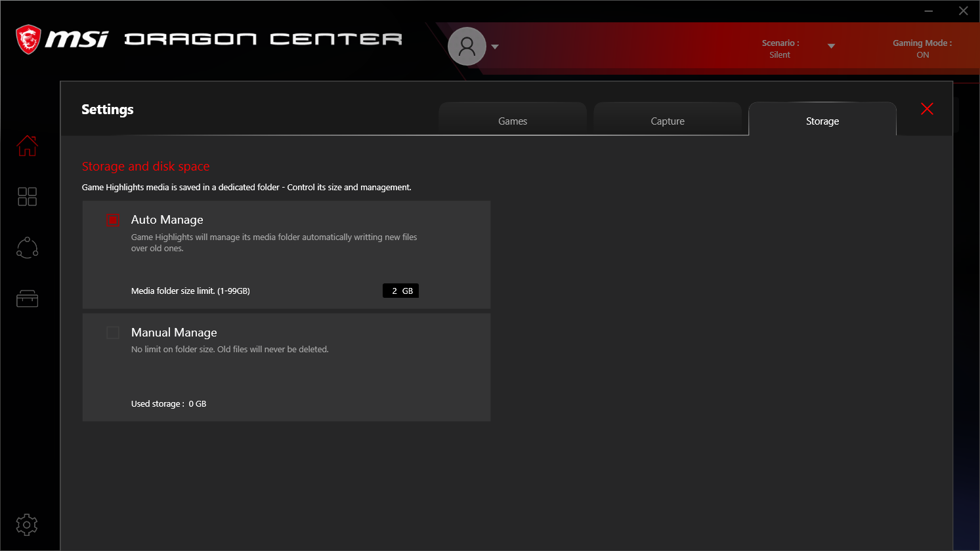Open the toolbox icon in the sidebar
Viewport: 980px width, 551px height.
27,299
